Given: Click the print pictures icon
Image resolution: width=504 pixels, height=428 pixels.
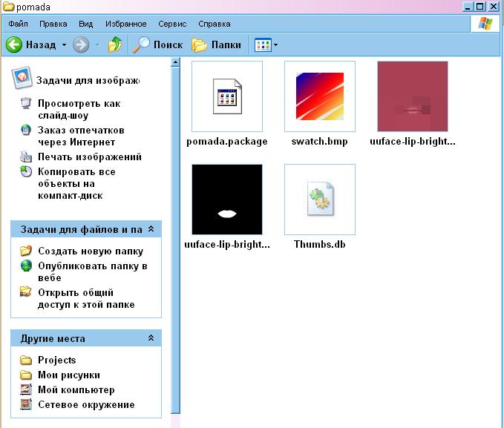Looking at the screenshot, I should tap(26, 157).
